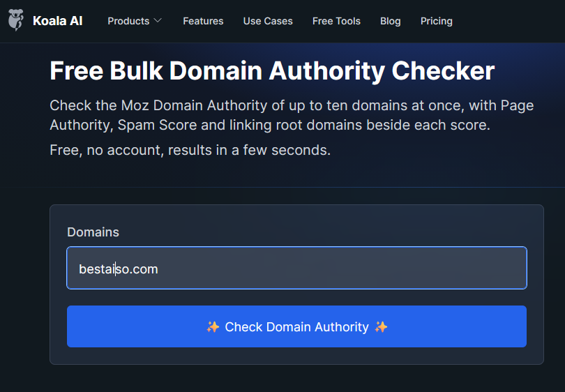Click the 'Free, no account' description line

pyautogui.click(x=190, y=150)
